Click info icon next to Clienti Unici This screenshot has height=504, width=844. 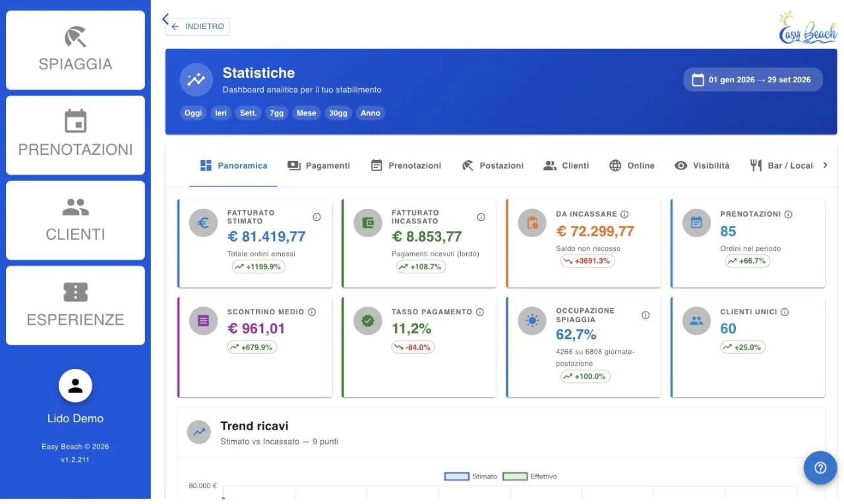click(785, 312)
